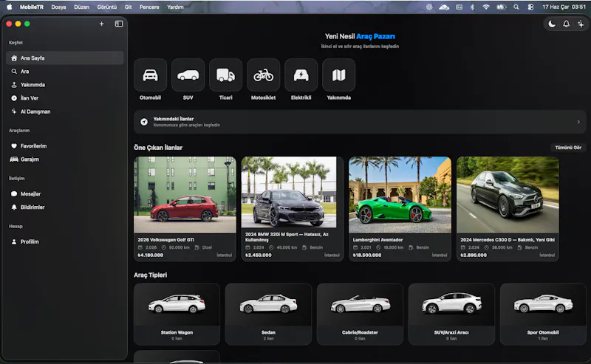This screenshot has width=591, height=364.
Task: Open the Pencere menu in menu bar
Action: click(x=149, y=7)
